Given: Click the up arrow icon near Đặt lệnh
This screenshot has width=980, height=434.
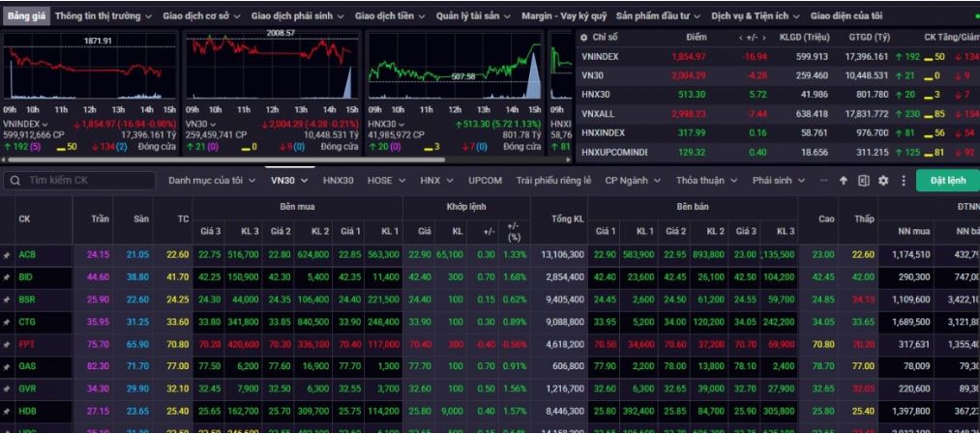Looking at the screenshot, I should pos(844,181).
